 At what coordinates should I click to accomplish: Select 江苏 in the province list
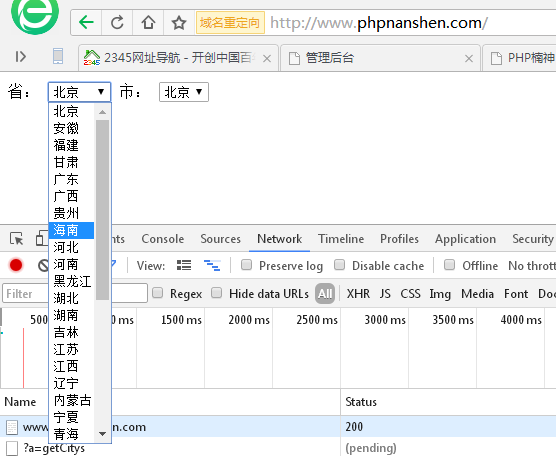tap(72, 350)
